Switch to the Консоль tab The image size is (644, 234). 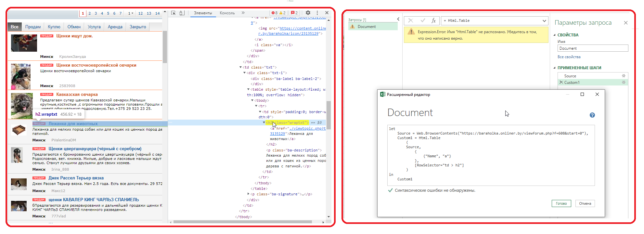227,13
